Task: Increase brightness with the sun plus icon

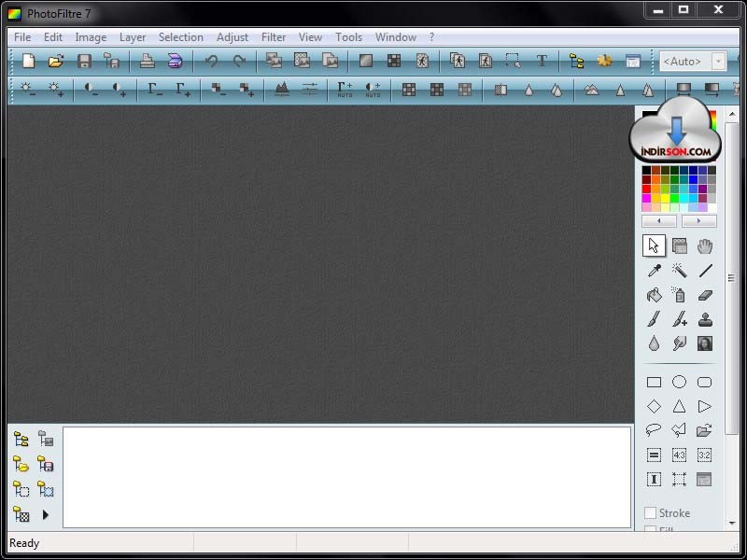Action: (56, 89)
